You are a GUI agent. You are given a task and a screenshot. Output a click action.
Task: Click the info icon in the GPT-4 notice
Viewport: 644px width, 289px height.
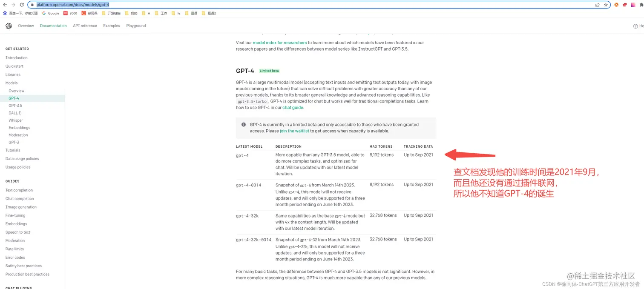[x=244, y=125]
